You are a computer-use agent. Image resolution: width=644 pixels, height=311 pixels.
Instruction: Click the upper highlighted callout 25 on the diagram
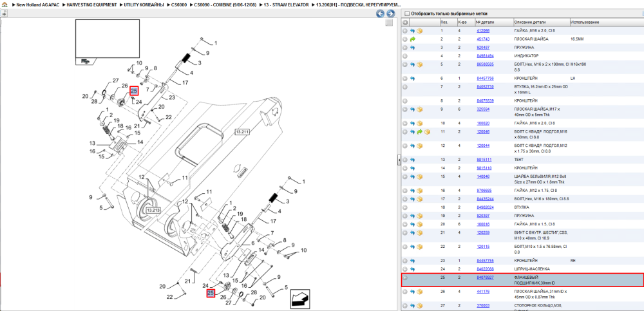(134, 91)
